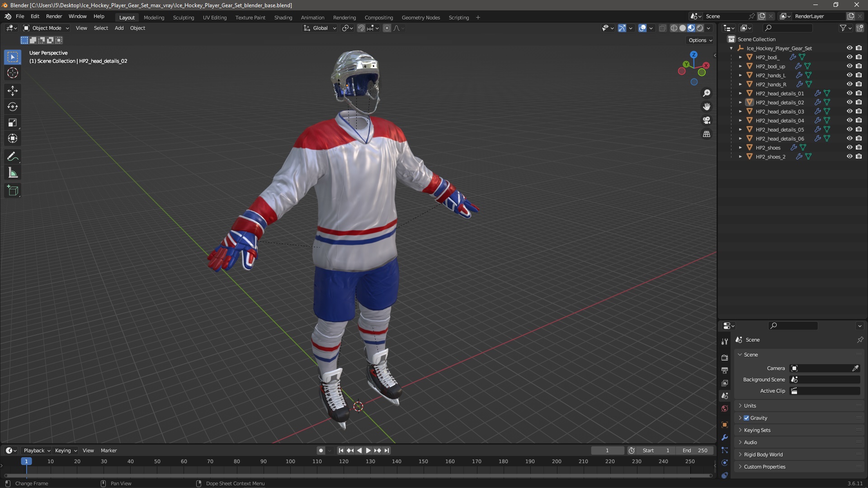Open Global transform orientation dropdown
This screenshot has width=868, height=488.
[x=320, y=28]
